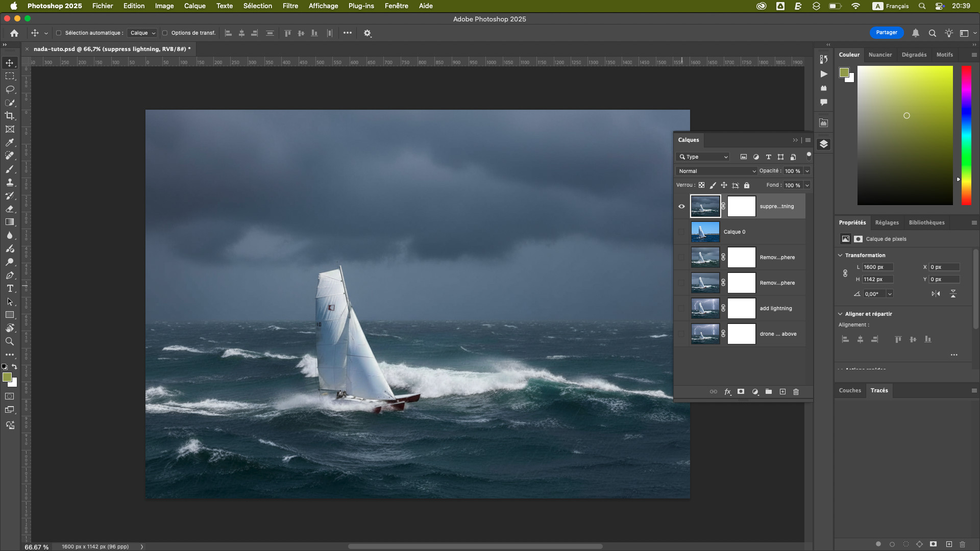This screenshot has width=980, height=551.
Task: Select the Gradient tool
Action: pyautogui.click(x=10, y=222)
